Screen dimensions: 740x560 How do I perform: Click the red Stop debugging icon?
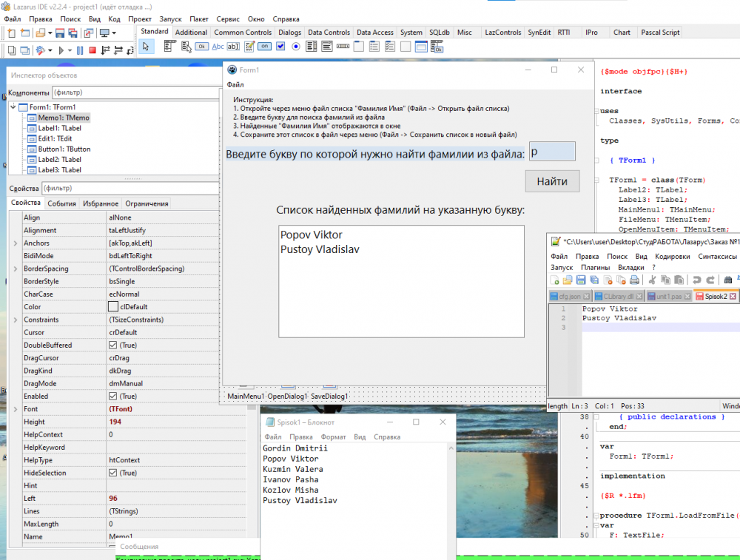[x=92, y=50]
